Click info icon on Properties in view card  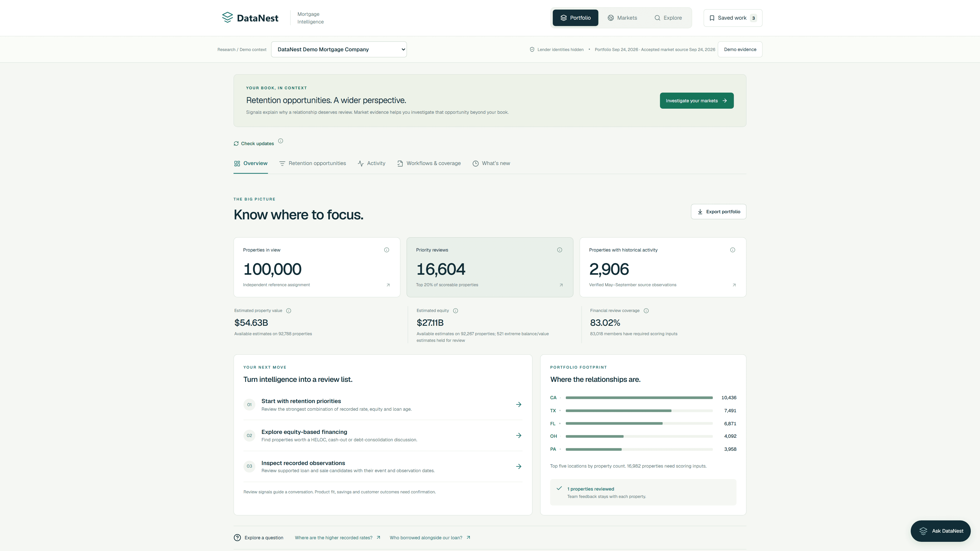pos(387,250)
